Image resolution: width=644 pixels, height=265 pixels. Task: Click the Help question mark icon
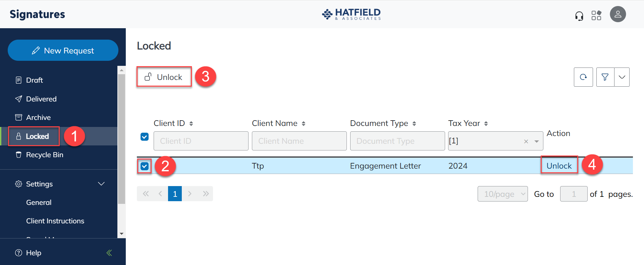tap(19, 253)
